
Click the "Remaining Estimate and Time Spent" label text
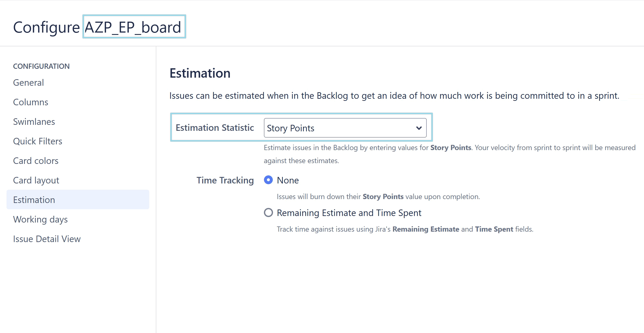(x=349, y=213)
